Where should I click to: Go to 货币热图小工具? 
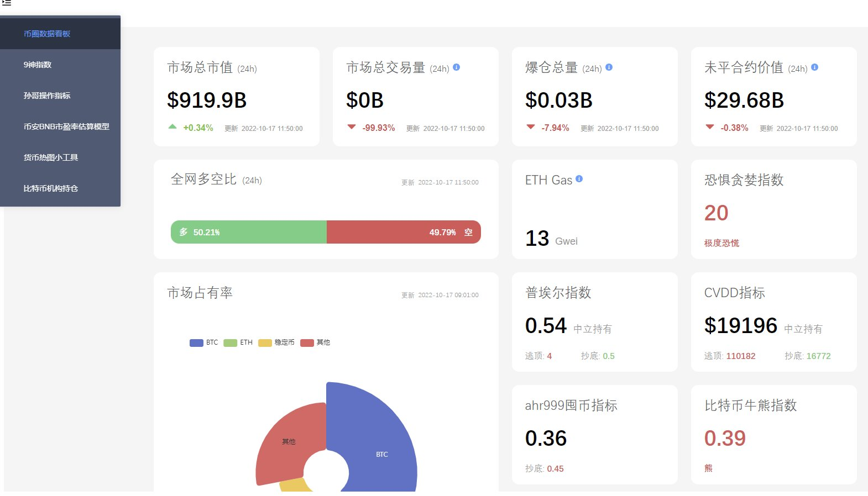tap(51, 157)
